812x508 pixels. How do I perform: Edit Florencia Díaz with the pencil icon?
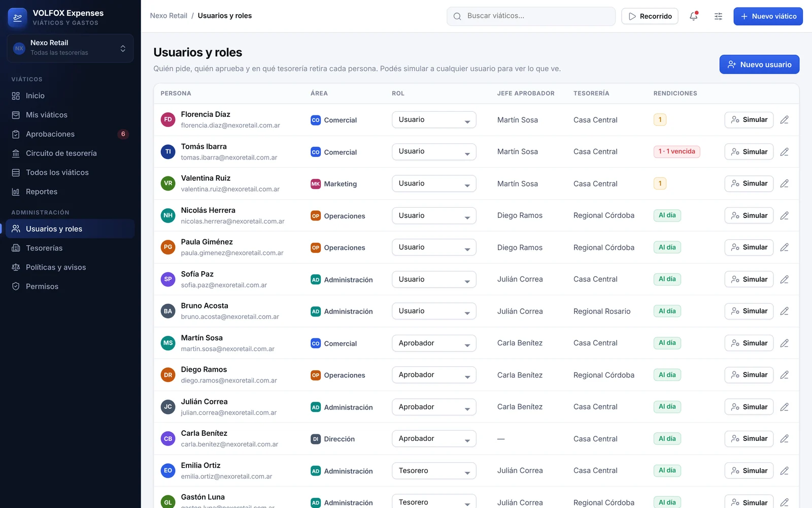tap(784, 120)
